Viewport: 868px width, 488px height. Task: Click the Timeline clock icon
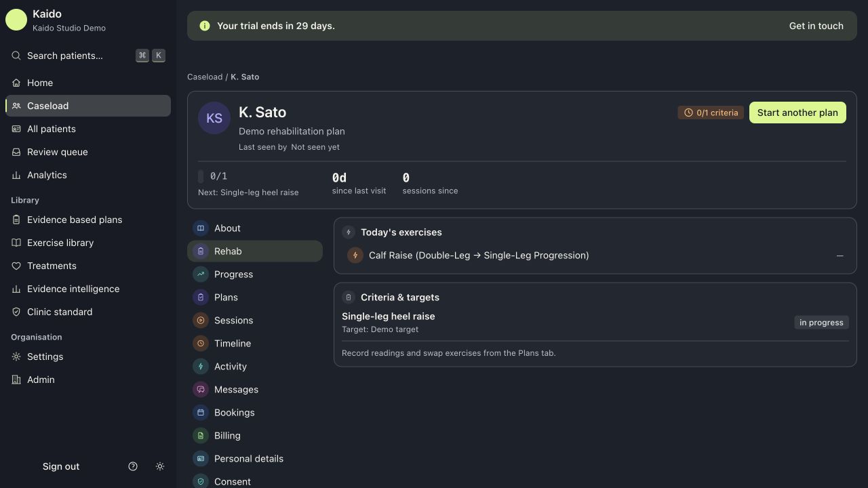[201, 344]
